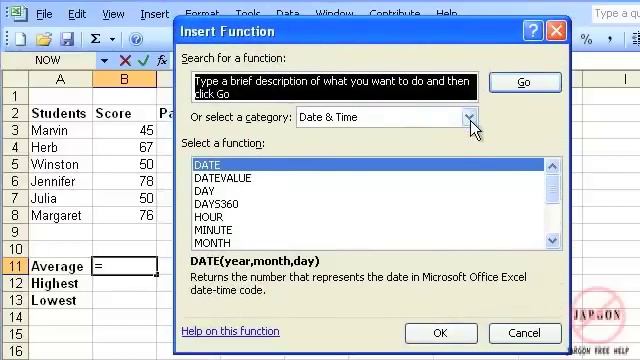Open the Help on this function link

click(x=231, y=331)
